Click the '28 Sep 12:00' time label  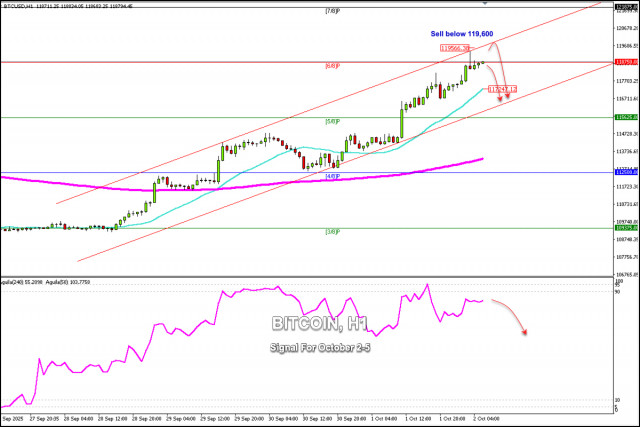coord(113,419)
